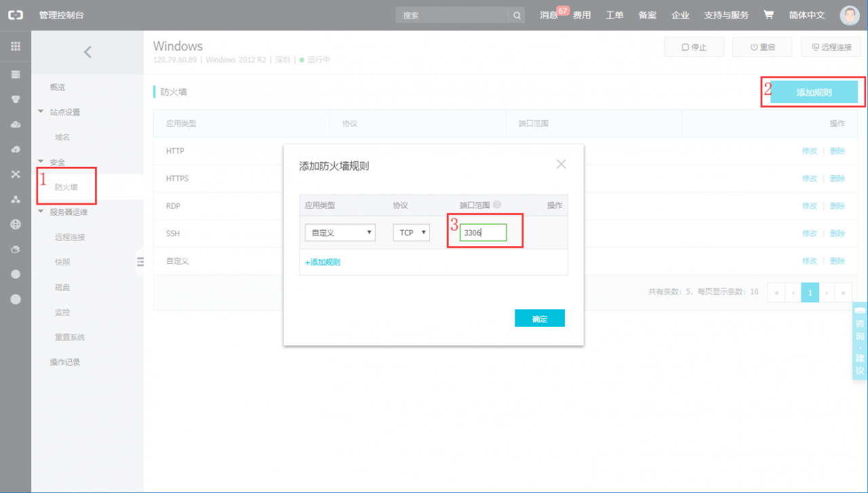Screen dimensions: 868x493
Task: Open 备案 in top bar
Action: coord(648,15)
